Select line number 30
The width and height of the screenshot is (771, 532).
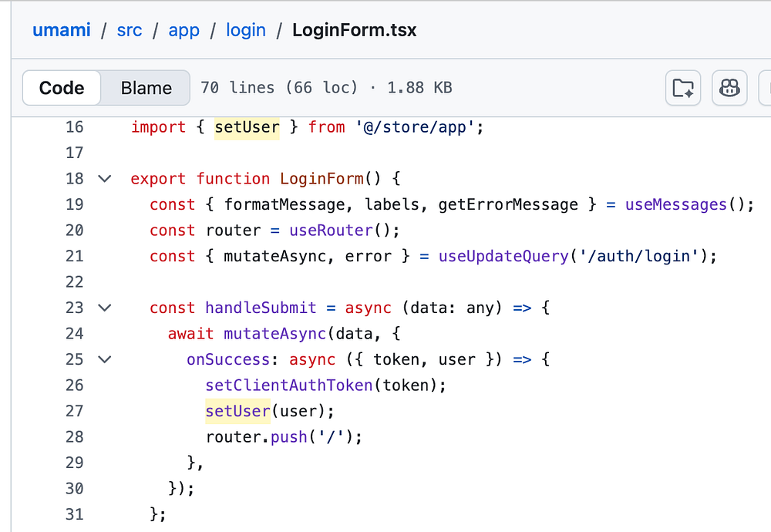(x=74, y=488)
